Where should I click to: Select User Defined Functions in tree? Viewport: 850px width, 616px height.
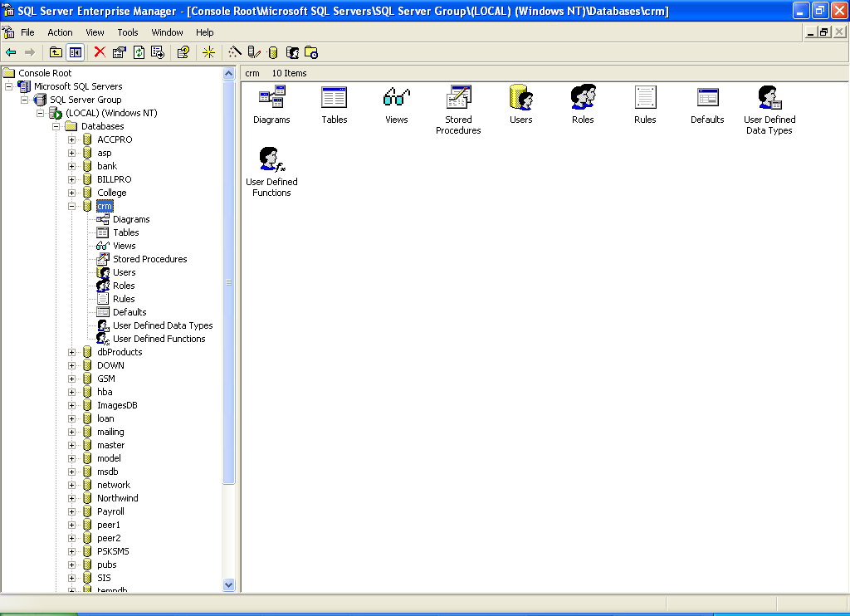click(x=159, y=339)
